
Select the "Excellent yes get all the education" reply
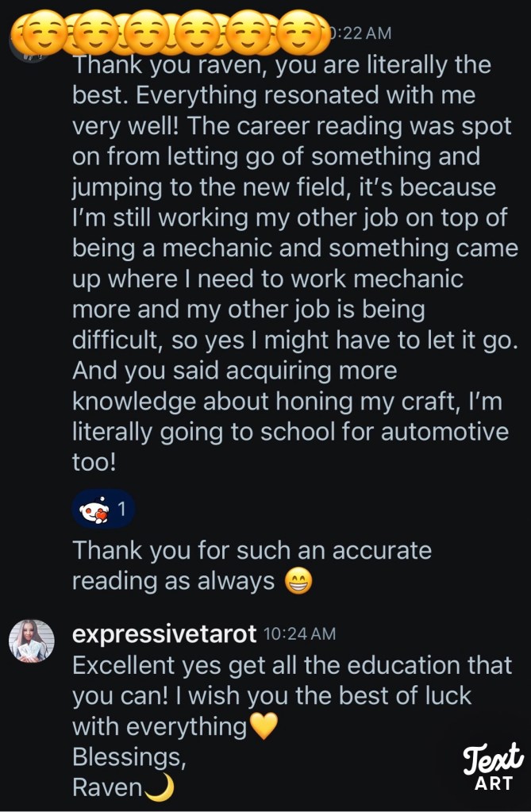292,665
